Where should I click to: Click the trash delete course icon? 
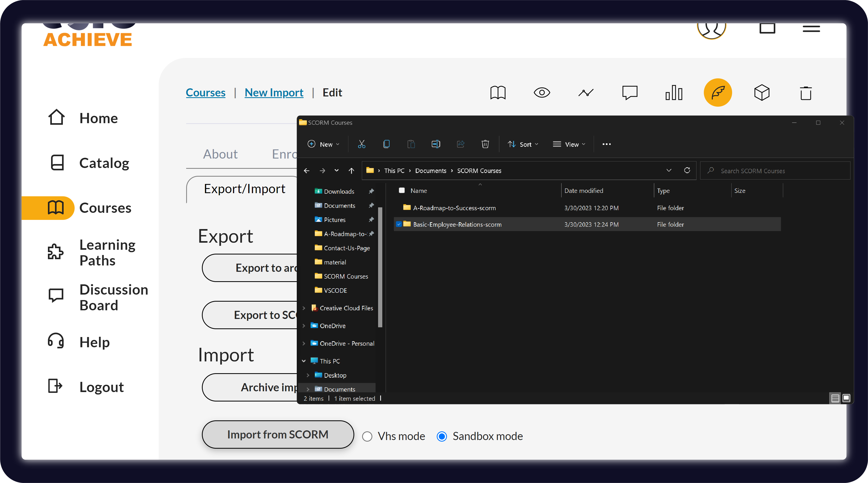[806, 93]
